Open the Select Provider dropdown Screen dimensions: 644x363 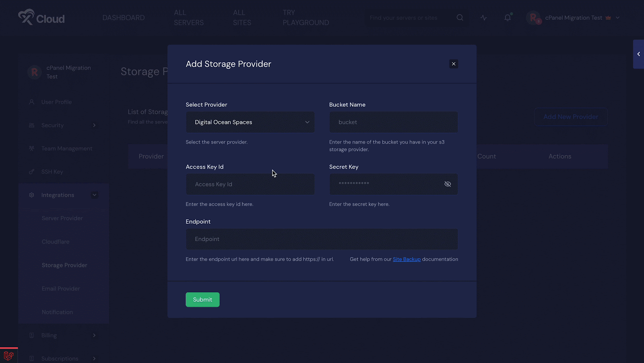click(250, 122)
